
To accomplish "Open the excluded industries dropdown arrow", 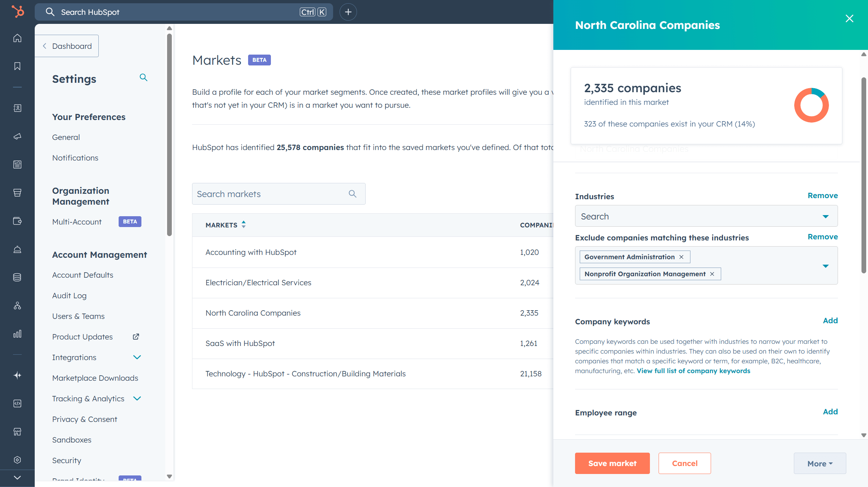I will tap(826, 266).
